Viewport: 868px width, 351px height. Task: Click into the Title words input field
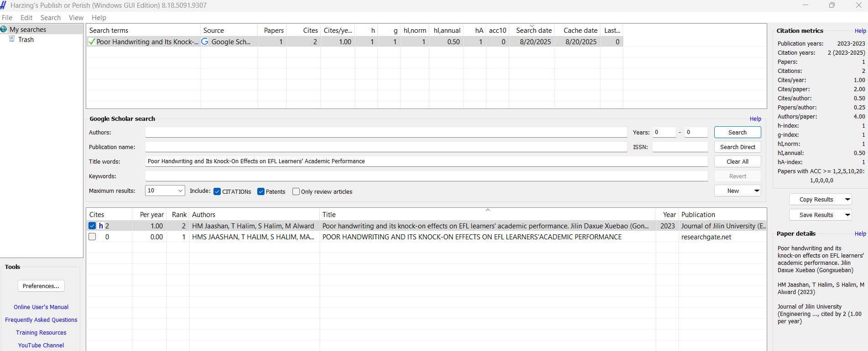[x=426, y=161]
